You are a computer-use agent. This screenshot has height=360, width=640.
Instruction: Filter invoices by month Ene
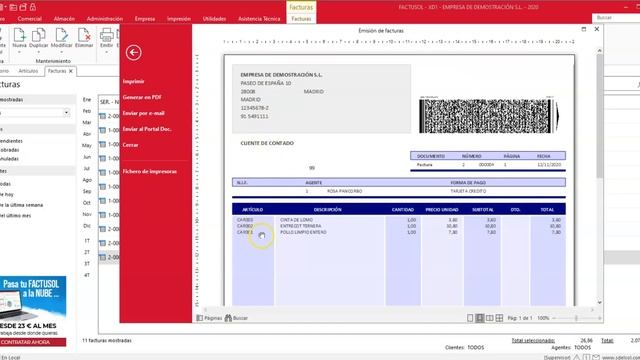tap(87, 100)
